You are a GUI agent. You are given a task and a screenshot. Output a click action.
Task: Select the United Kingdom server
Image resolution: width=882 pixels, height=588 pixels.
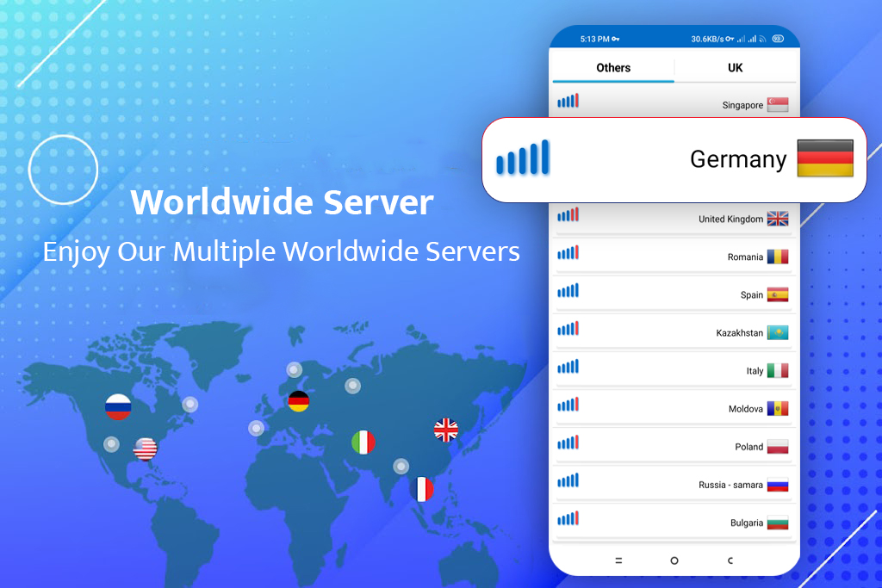click(674, 218)
